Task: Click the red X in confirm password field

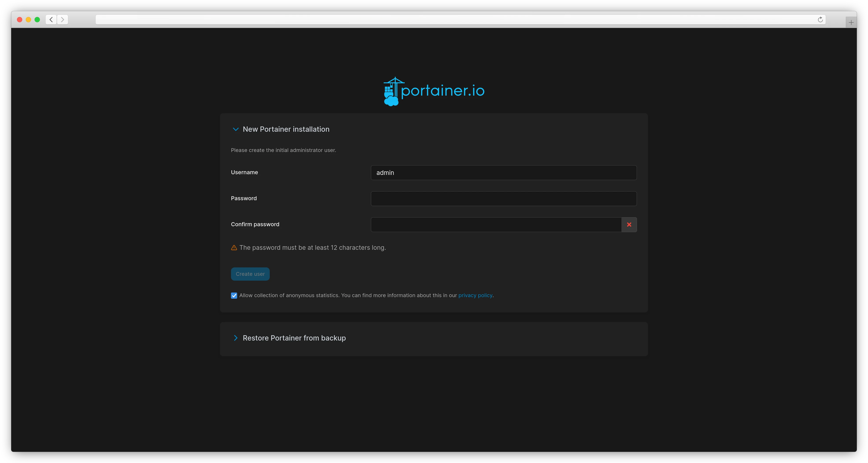Action: point(629,224)
